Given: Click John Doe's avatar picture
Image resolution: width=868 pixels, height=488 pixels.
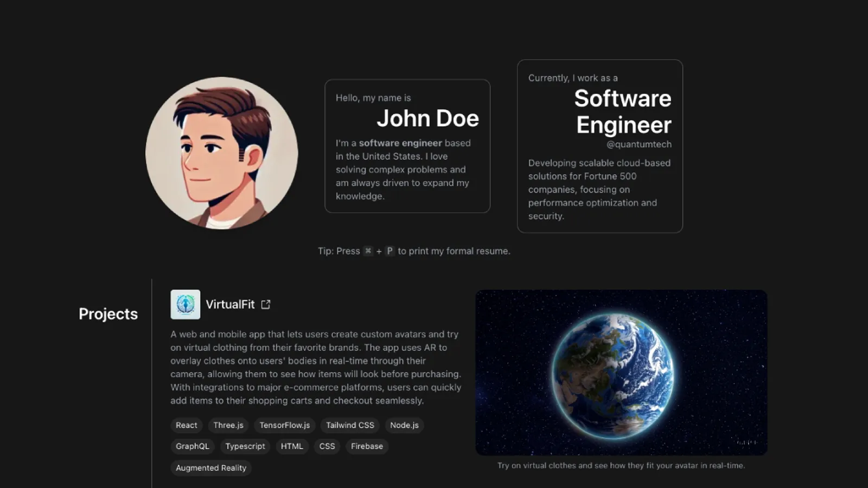Looking at the screenshot, I should (x=221, y=153).
